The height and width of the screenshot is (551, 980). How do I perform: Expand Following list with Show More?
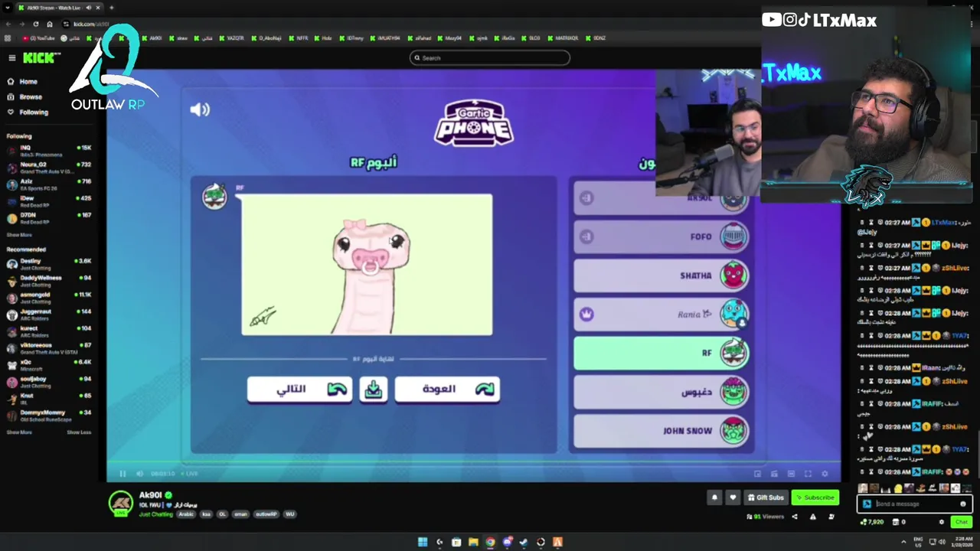click(x=19, y=235)
